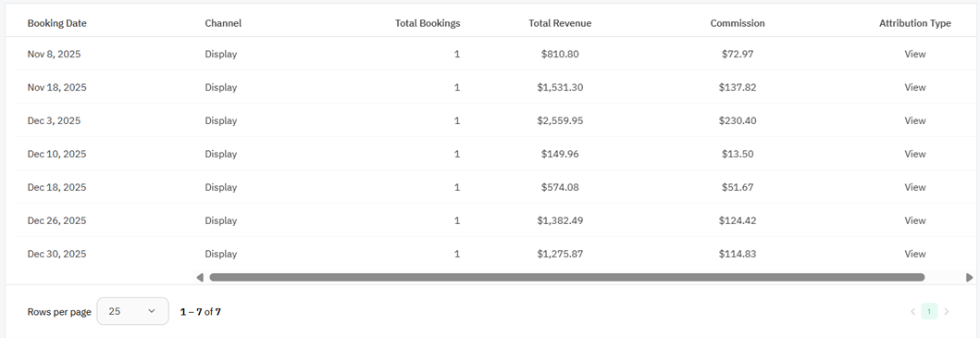The width and height of the screenshot is (980, 338).
Task: Sort by Total Revenue column header
Action: coord(560,23)
